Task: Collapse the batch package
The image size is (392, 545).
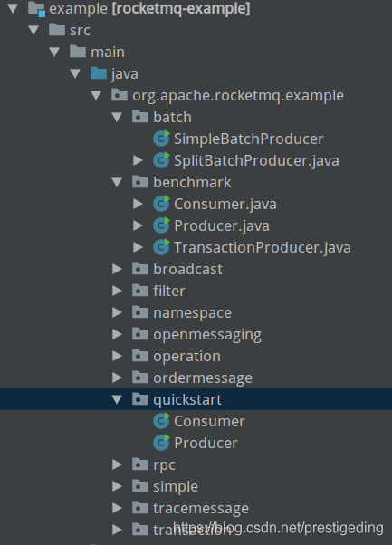Action: pyautogui.click(x=117, y=117)
